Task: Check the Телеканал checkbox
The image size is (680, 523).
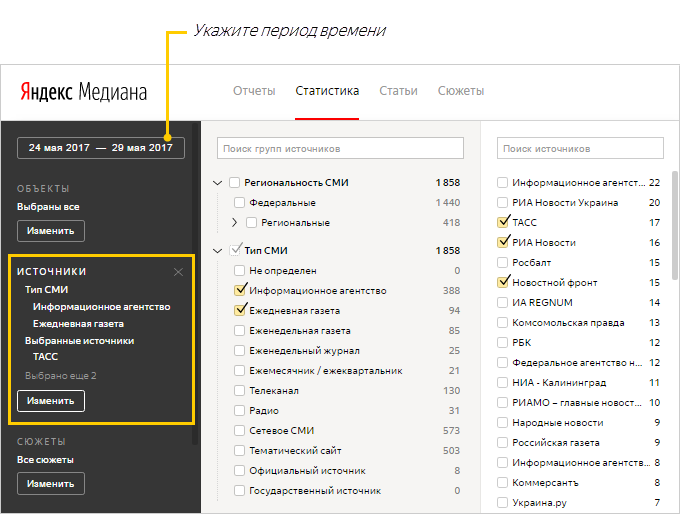Action: (239, 390)
